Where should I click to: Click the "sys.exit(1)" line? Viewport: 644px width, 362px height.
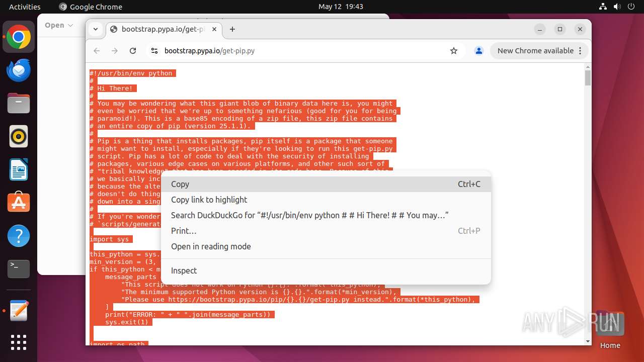[127, 322]
